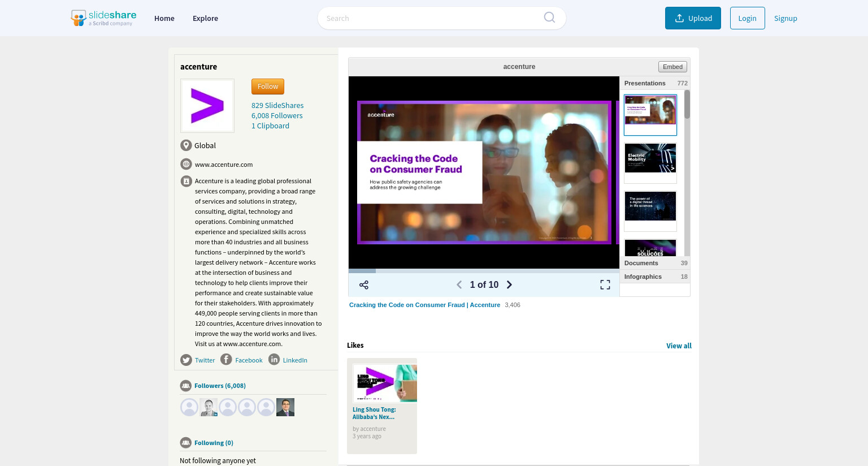Open 6,008 Followers link
This screenshot has height=466, width=868.
tap(277, 115)
